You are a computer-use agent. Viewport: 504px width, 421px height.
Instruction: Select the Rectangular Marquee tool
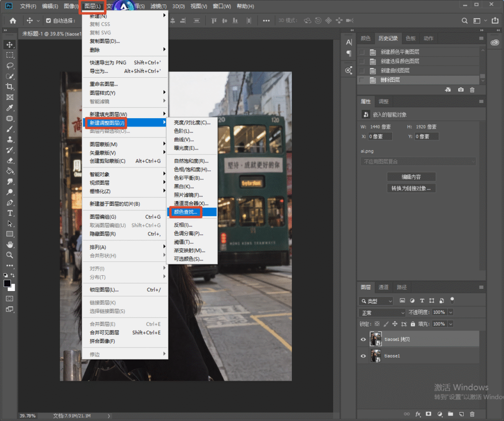tap(10, 55)
